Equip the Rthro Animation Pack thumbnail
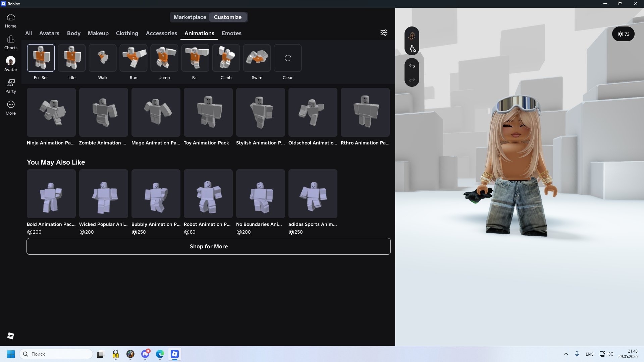Screen dimensions: 644x362 tap(365, 112)
